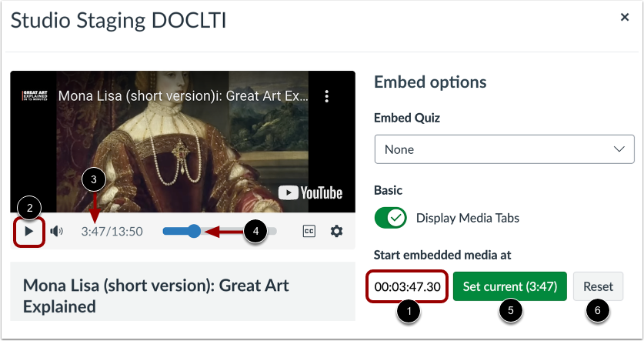Viewport: 644px width, 341px height.
Task: Toggle Display Media Tabs switch off
Action: coord(390,218)
